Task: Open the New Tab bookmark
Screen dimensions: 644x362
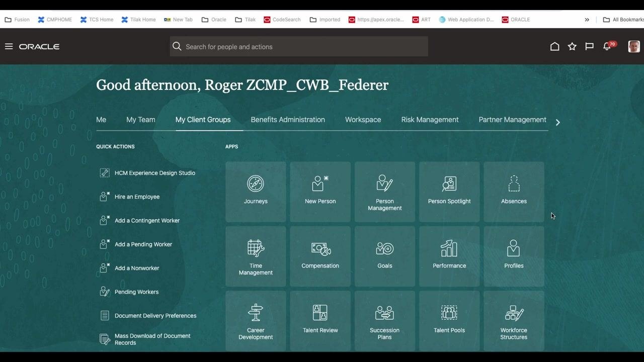Action: 178,20
